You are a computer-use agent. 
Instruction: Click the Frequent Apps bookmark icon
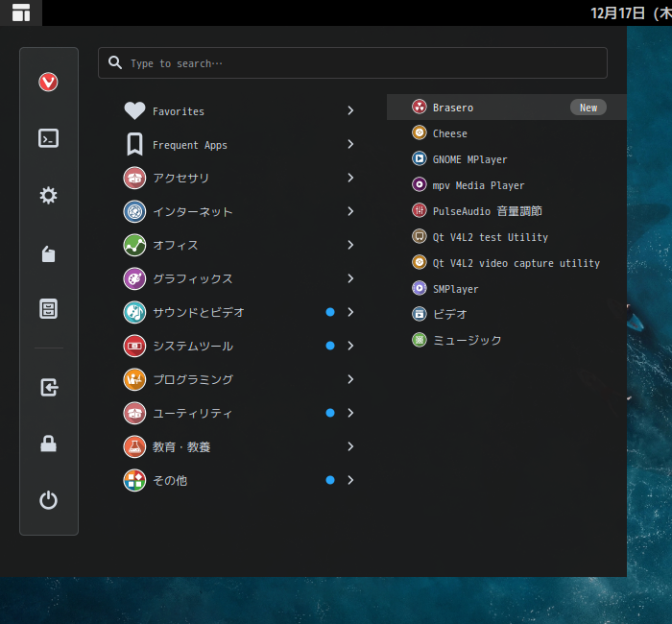click(134, 144)
